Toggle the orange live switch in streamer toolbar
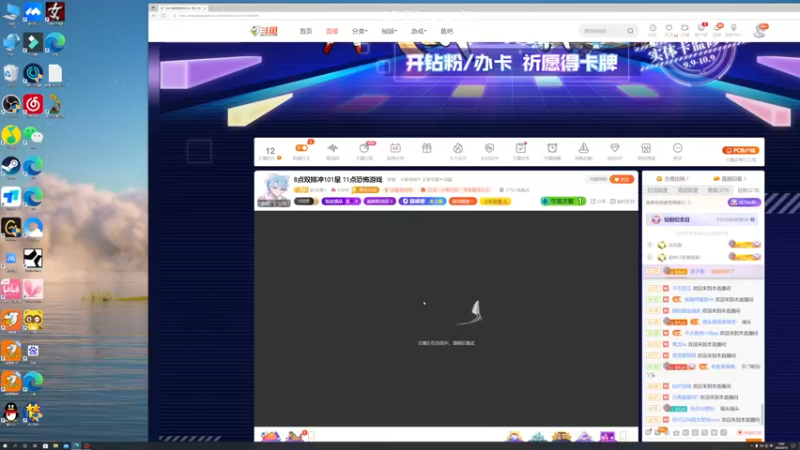 pos(302,148)
